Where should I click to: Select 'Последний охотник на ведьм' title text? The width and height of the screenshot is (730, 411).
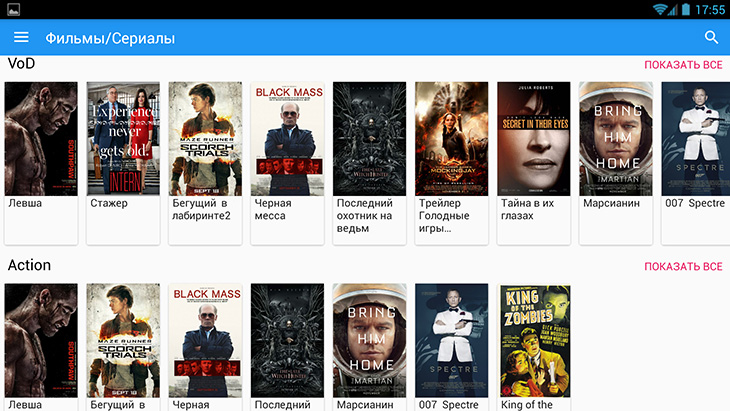click(x=365, y=216)
